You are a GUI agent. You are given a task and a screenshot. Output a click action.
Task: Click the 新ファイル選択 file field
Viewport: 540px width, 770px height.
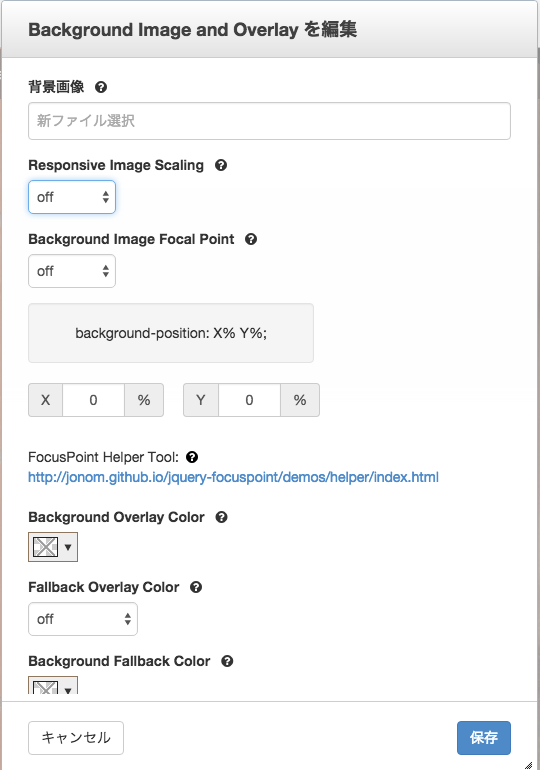coord(269,121)
